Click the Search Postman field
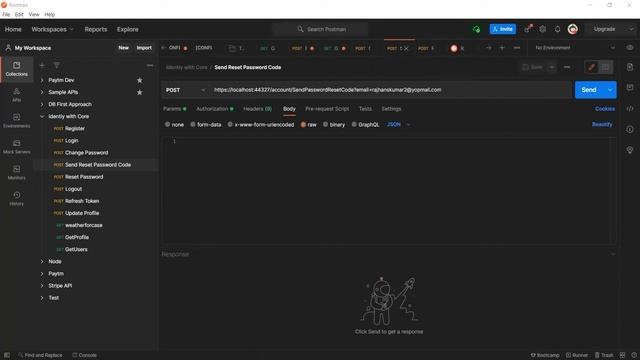This screenshot has height=360, width=640. pos(320,29)
